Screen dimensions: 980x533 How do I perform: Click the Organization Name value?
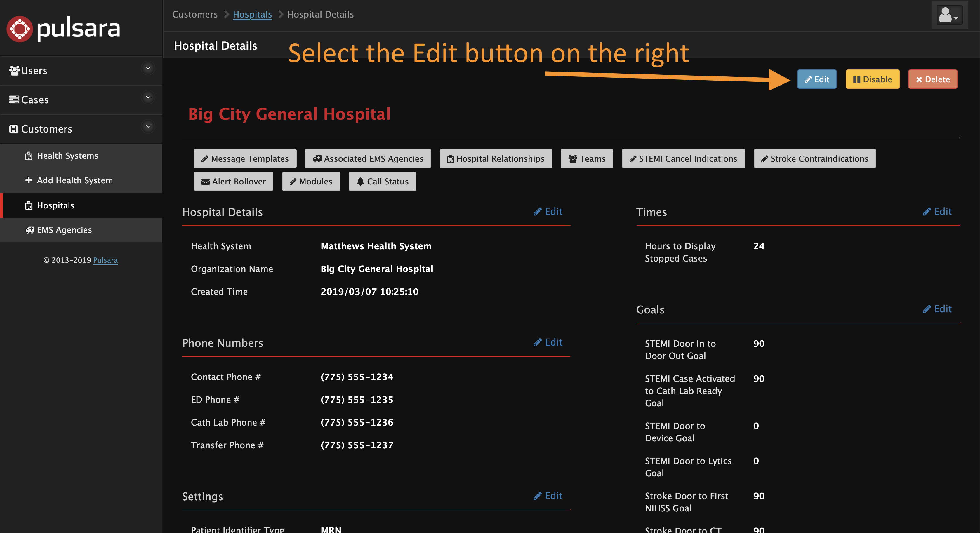(377, 269)
